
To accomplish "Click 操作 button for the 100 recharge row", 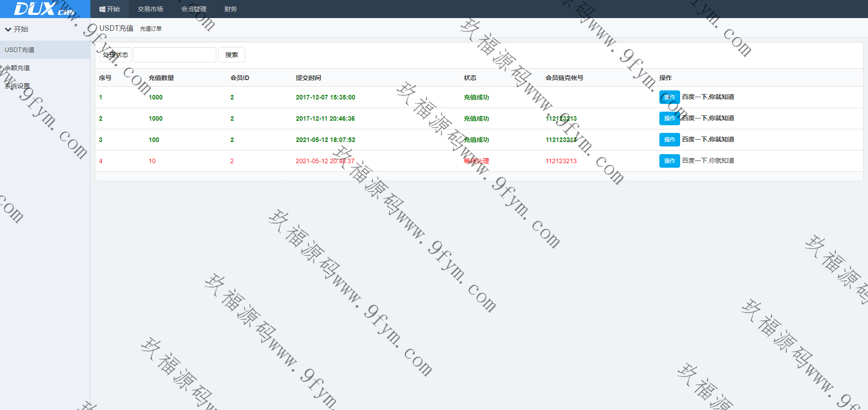I will [x=669, y=140].
